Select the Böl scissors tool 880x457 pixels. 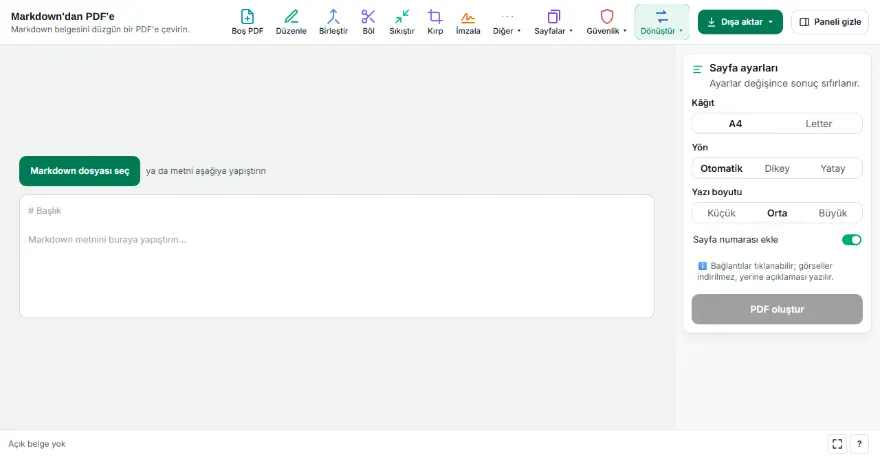coord(368,22)
